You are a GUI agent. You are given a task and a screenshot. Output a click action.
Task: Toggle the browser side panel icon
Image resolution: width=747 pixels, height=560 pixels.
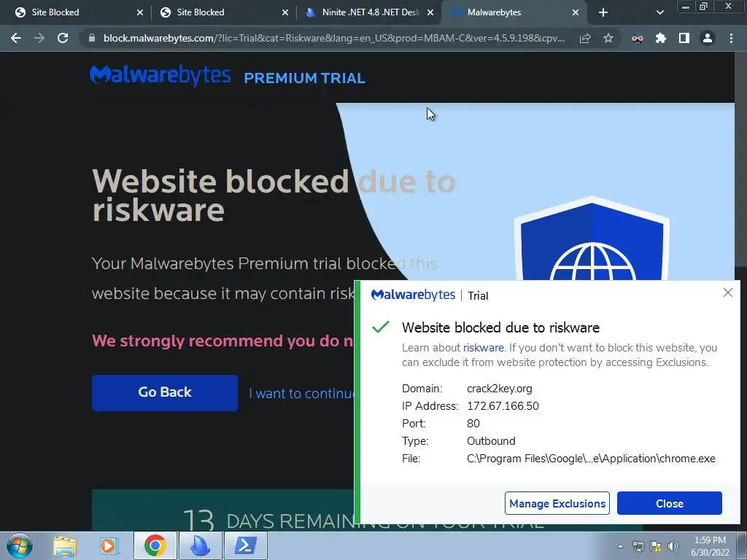click(684, 38)
